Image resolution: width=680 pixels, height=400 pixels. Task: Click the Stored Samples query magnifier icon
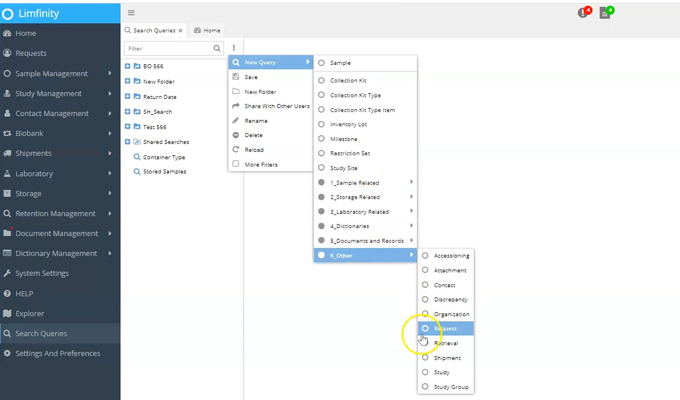coord(137,171)
